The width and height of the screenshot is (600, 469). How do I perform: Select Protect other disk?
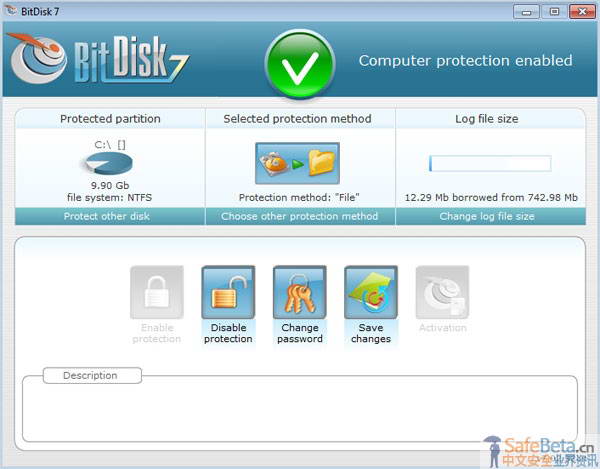[x=110, y=216]
